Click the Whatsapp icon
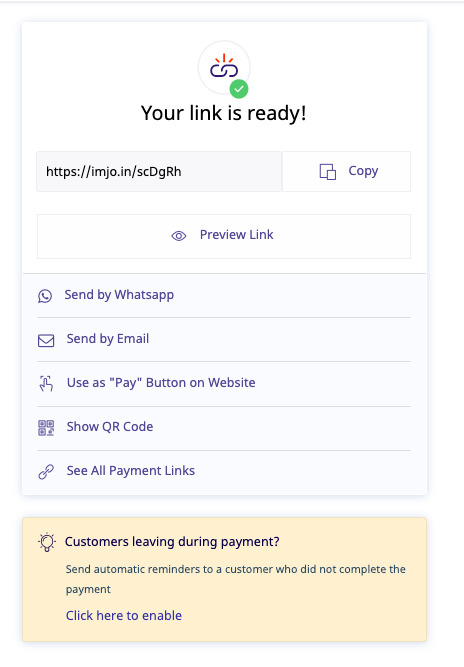Viewport: 464px width, 667px height. (x=45, y=296)
